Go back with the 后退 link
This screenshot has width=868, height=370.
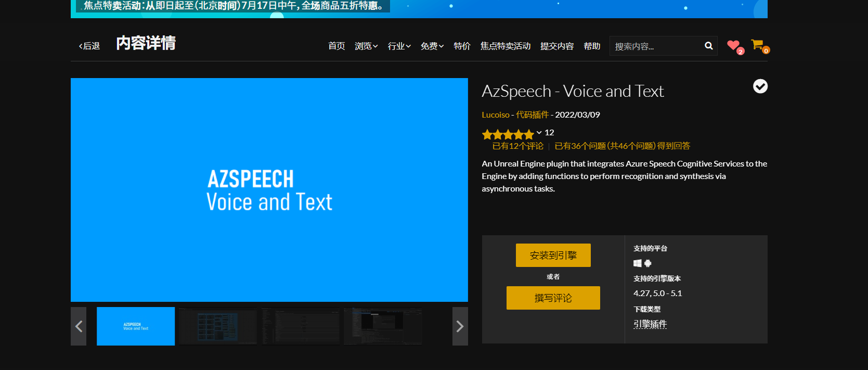click(89, 46)
